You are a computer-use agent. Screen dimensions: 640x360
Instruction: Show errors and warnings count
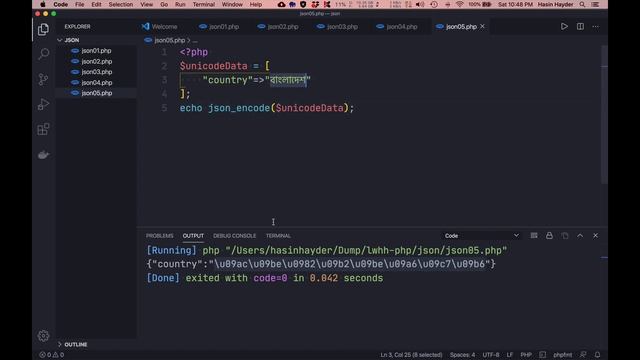tap(51, 355)
